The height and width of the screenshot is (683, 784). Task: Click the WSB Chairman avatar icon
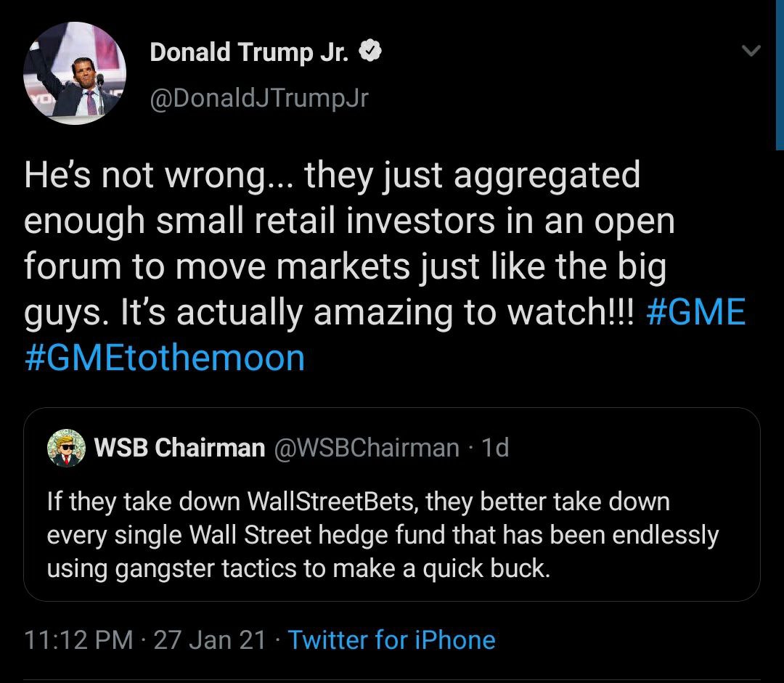click(x=66, y=448)
